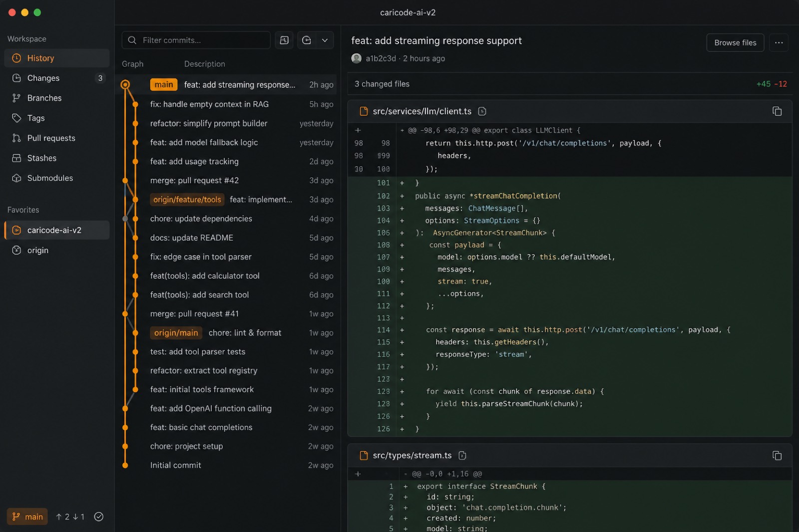Select commit 'refactor: extract tool registry'

coord(227,370)
